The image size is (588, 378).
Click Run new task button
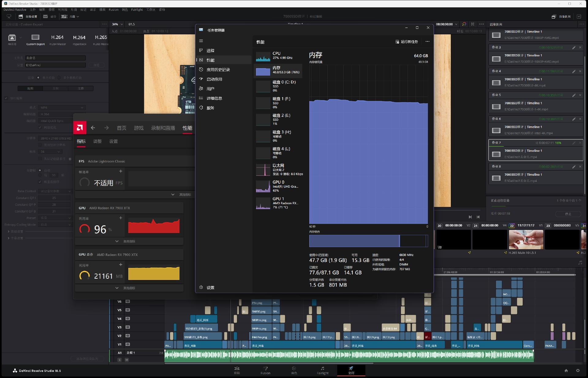click(x=406, y=42)
